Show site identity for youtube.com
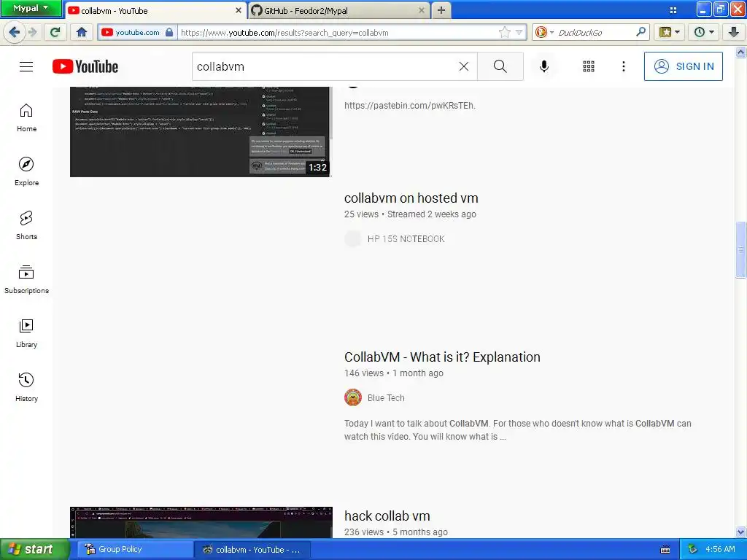 137,32
